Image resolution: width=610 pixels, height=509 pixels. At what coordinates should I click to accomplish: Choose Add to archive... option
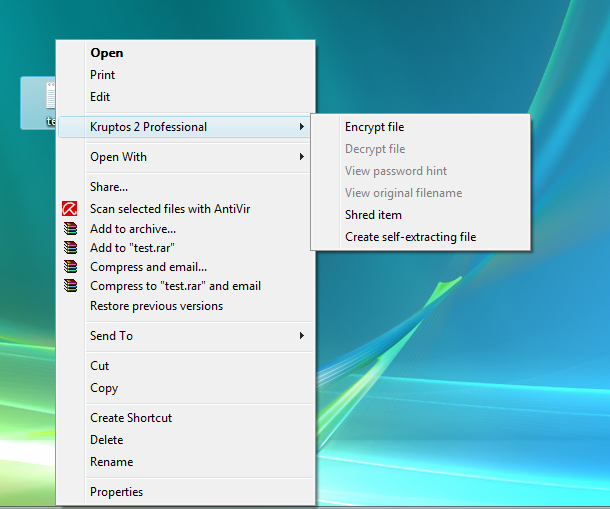185,229
